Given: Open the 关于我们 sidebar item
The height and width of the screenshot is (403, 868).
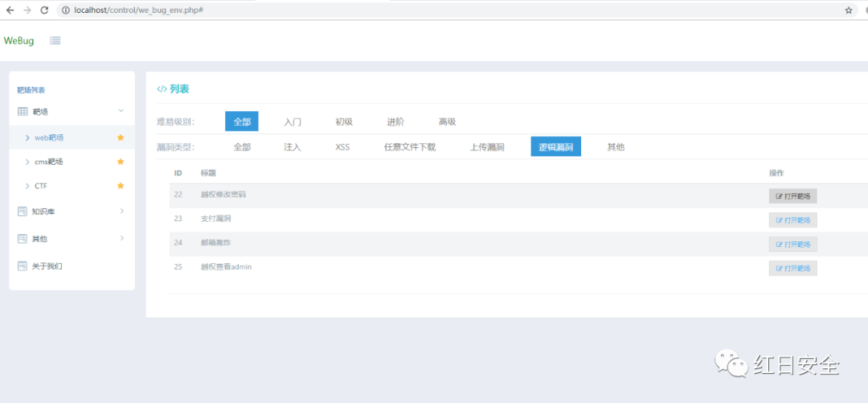Looking at the screenshot, I should 47,266.
